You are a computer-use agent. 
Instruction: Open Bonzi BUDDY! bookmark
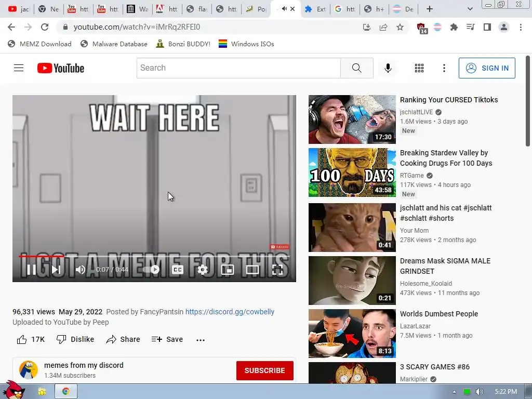(183, 44)
